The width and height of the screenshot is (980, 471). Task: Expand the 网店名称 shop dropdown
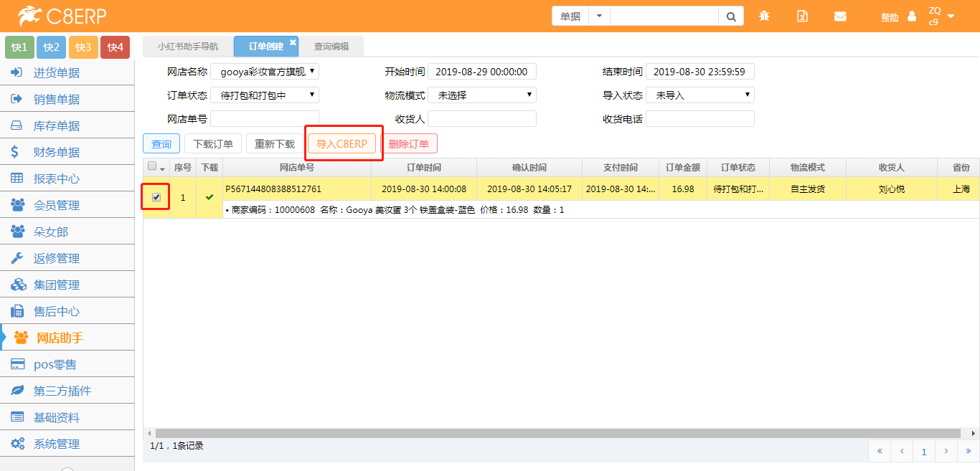coord(265,72)
